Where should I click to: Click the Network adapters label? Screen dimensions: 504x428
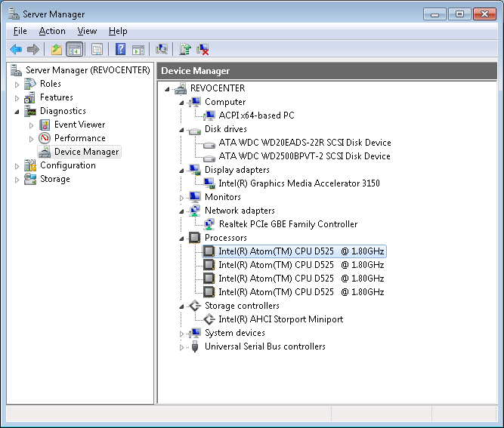240,211
